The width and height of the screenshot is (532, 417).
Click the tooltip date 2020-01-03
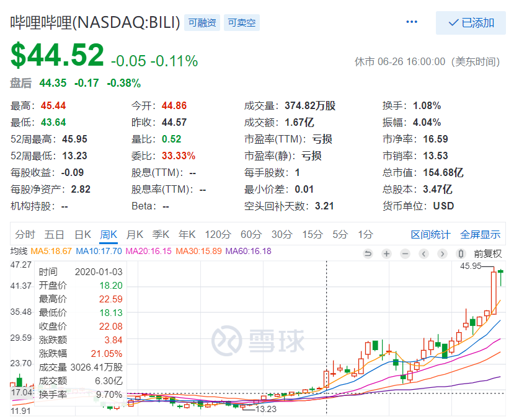pyautogui.click(x=99, y=272)
